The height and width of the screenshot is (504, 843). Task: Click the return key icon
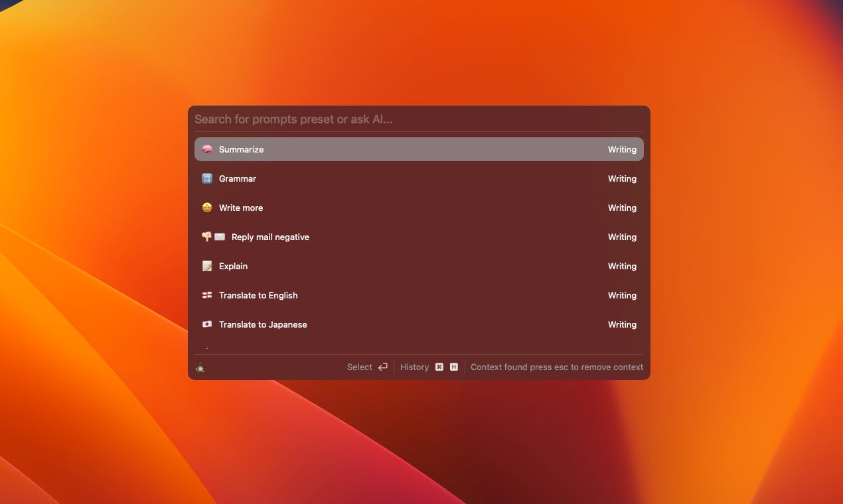pos(383,367)
